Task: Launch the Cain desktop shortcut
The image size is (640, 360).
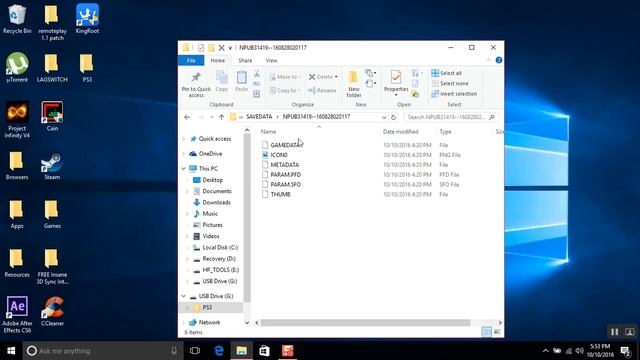Action: tap(52, 116)
